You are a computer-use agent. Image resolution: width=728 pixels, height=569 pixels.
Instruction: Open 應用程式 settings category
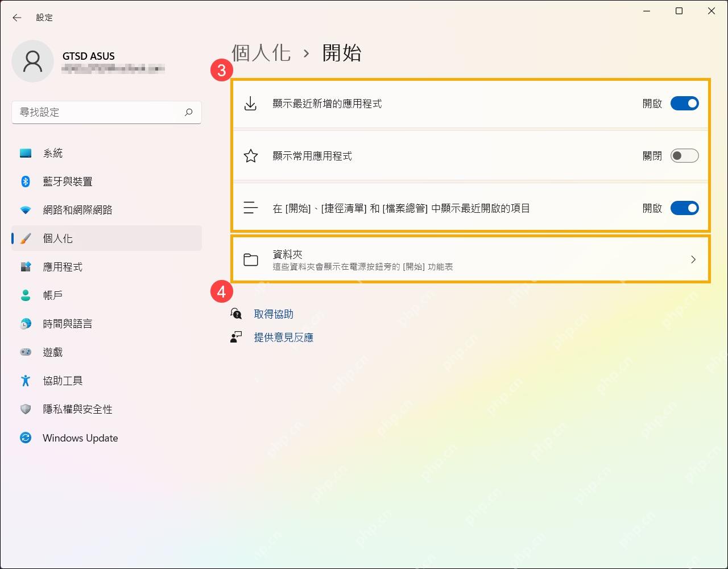pyautogui.click(x=106, y=267)
